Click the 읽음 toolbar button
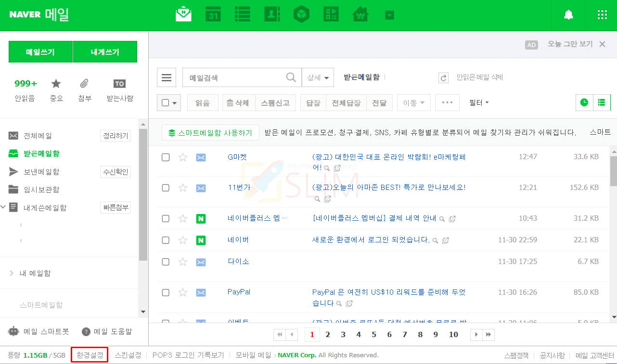617x364 pixels. (x=203, y=102)
